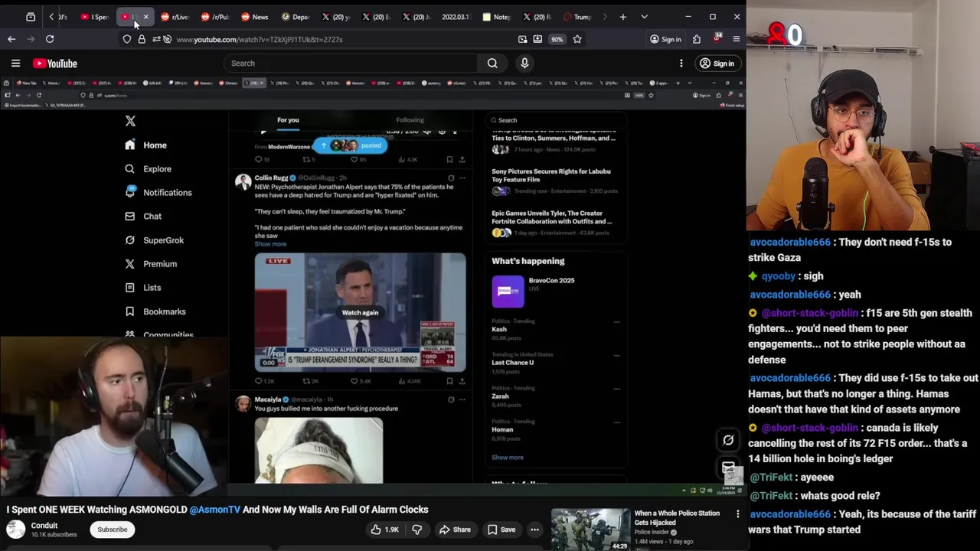Click the X logo in sidebar

click(x=130, y=121)
